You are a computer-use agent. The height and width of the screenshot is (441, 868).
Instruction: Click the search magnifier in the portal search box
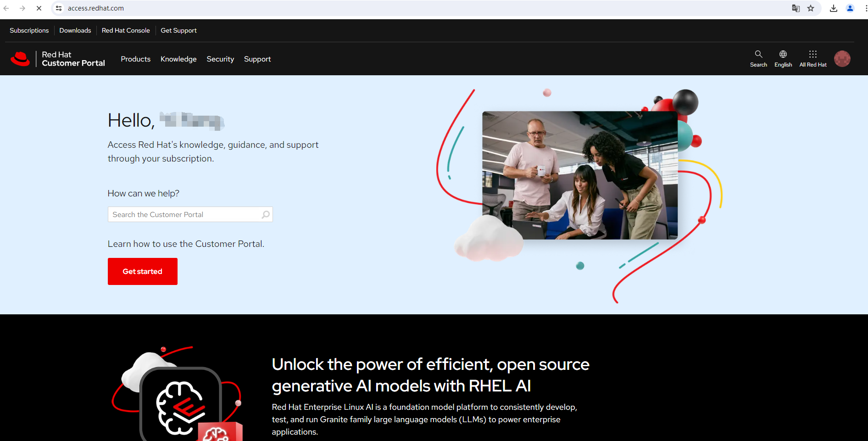pyautogui.click(x=266, y=214)
